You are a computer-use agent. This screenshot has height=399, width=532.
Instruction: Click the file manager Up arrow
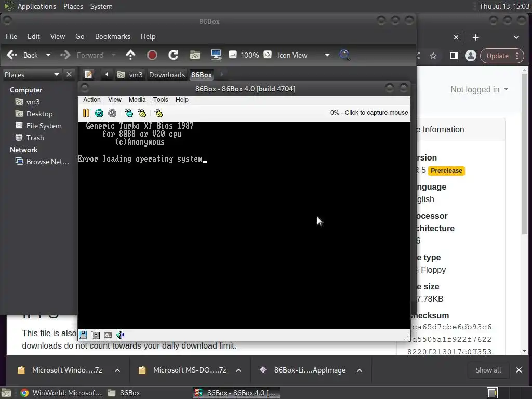(130, 55)
